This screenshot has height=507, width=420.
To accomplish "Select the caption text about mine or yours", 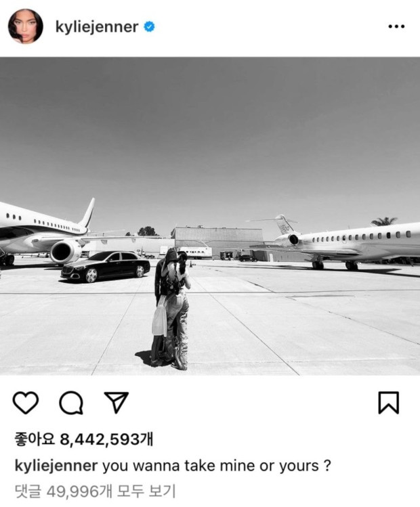I will (x=217, y=466).
